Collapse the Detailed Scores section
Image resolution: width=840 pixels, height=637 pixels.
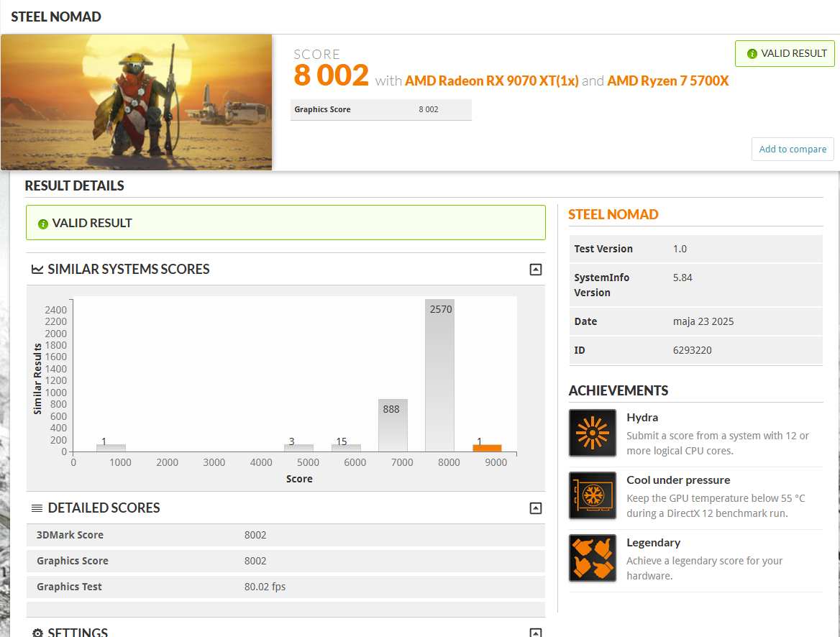pyautogui.click(x=536, y=508)
